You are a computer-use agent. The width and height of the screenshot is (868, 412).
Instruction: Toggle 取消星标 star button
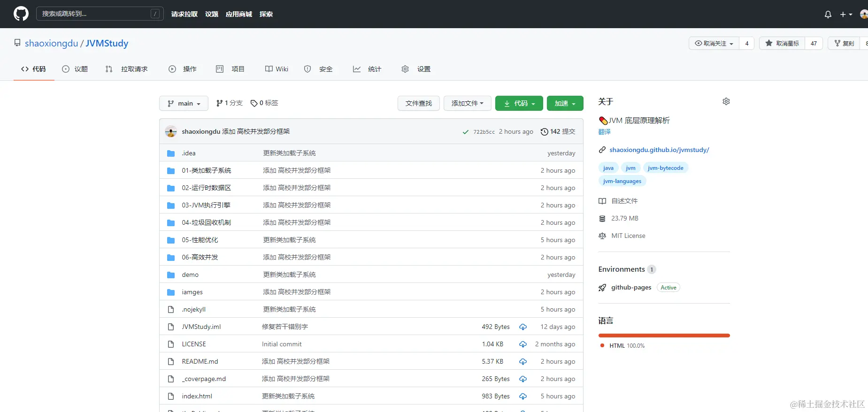[x=782, y=43]
